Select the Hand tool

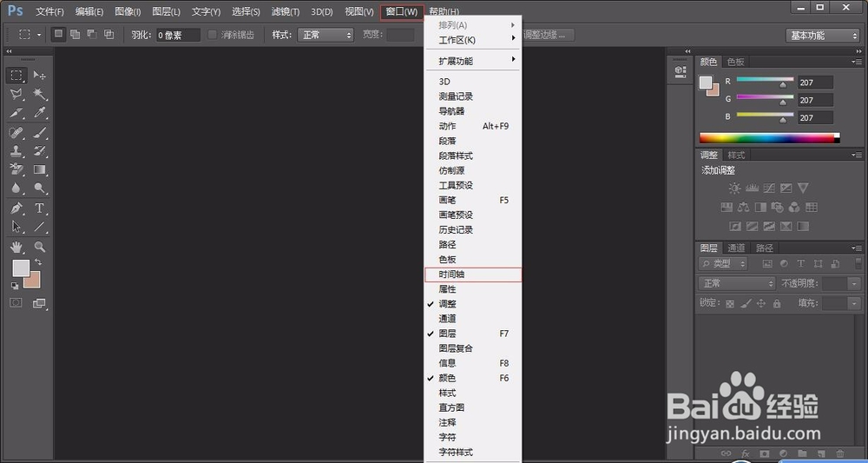[x=16, y=247]
